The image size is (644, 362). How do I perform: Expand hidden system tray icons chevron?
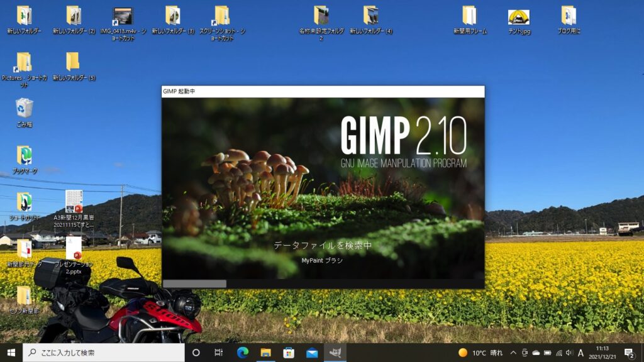coord(513,353)
